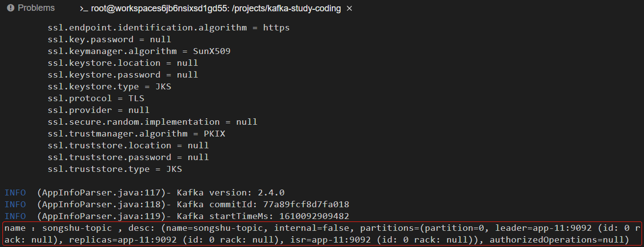
Task: Click the ssl.keystore.location = null line
Action: [x=123, y=63]
